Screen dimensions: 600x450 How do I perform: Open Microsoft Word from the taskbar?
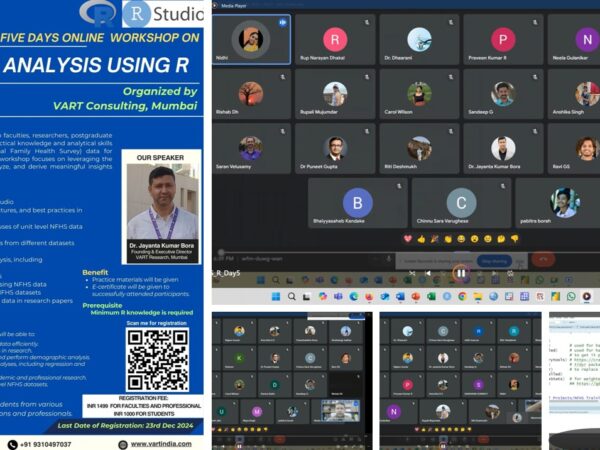pyautogui.click(x=400, y=297)
